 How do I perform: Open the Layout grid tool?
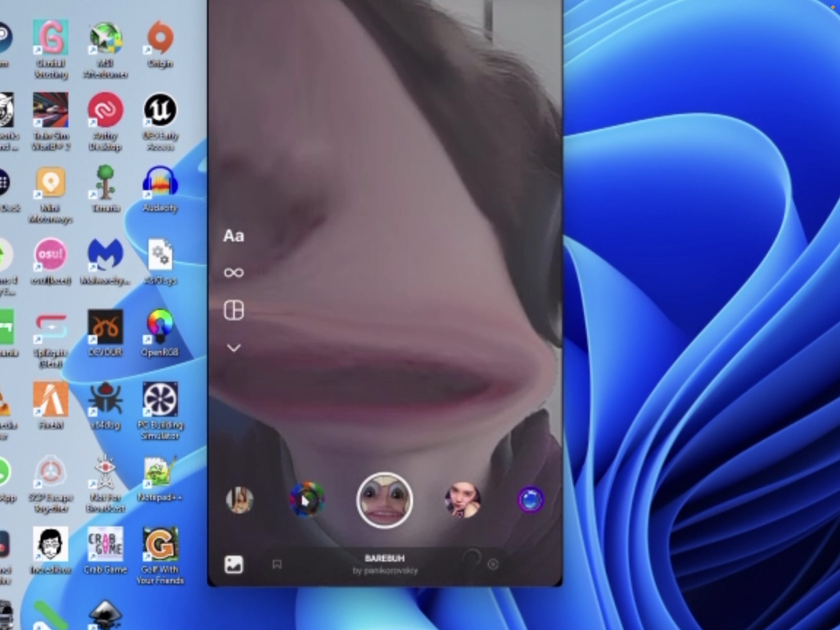tap(234, 310)
